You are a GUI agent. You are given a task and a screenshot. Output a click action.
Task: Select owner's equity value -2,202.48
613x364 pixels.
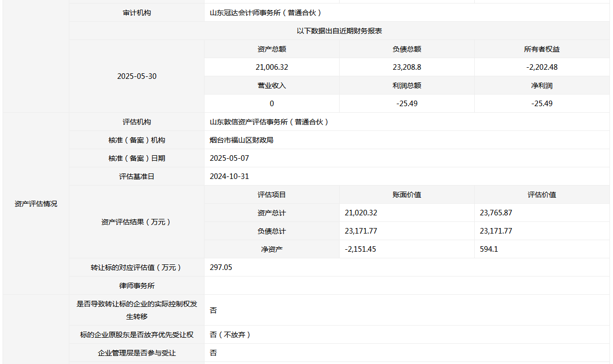(542, 67)
